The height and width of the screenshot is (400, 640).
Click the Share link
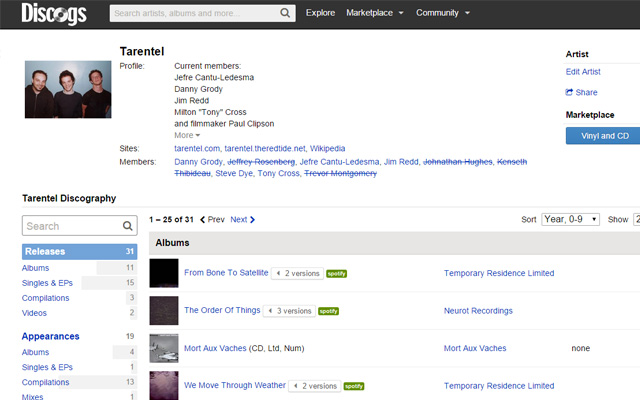click(x=587, y=93)
